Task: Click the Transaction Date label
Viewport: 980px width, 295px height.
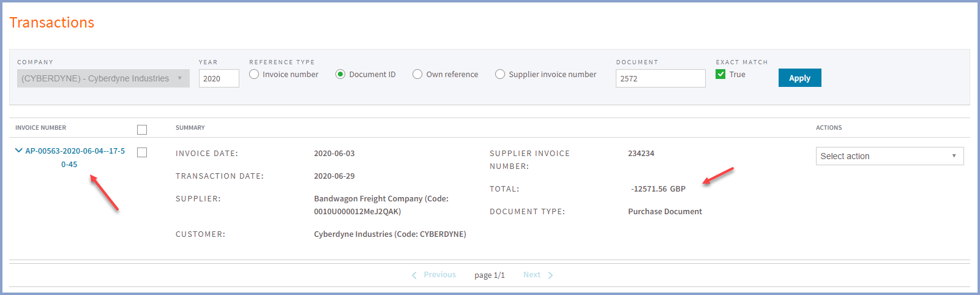Action: pyautogui.click(x=220, y=176)
